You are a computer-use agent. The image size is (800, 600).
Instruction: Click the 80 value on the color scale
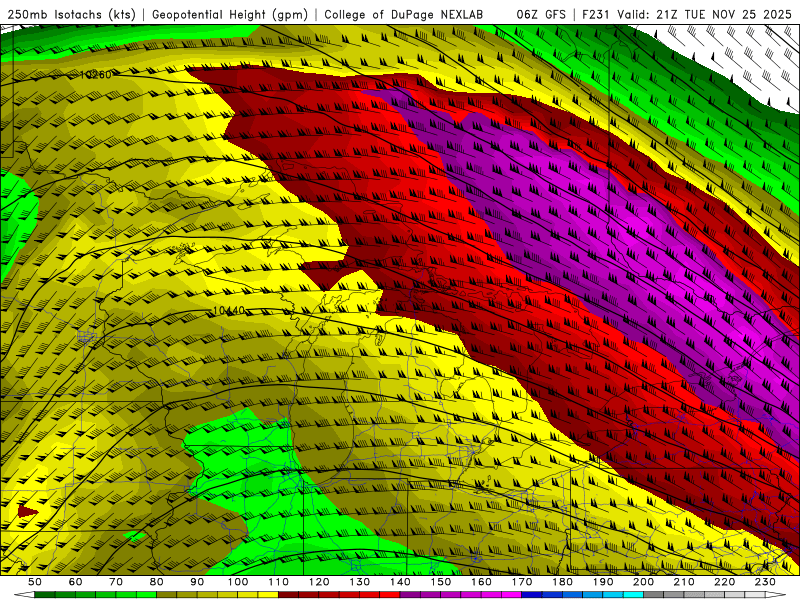157,582
